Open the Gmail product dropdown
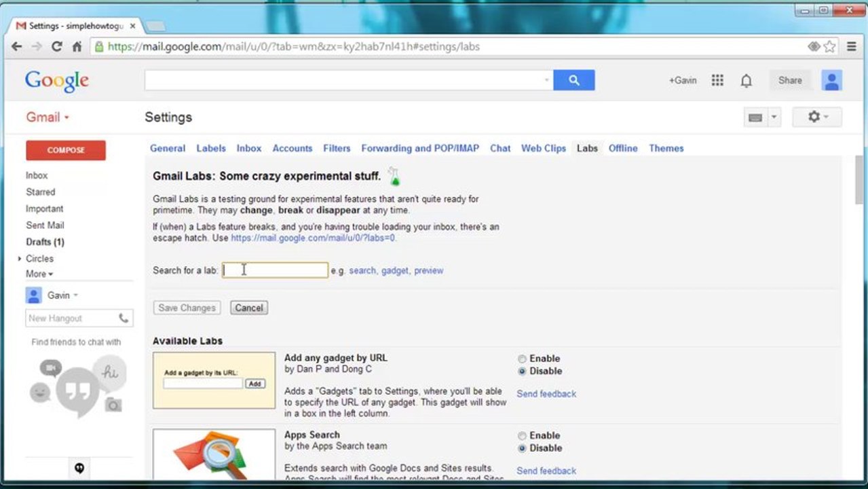The width and height of the screenshot is (868, 489). [x=48, y=117]
